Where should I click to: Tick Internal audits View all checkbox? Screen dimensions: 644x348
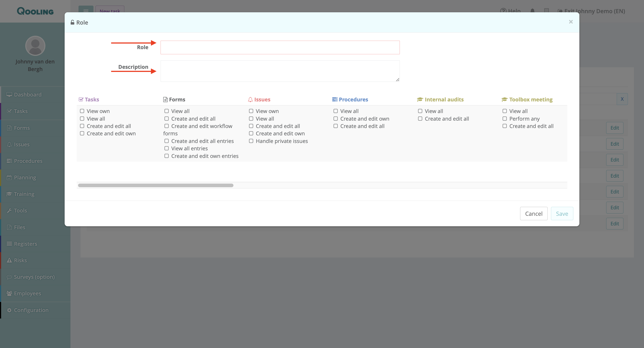point(420,111)
